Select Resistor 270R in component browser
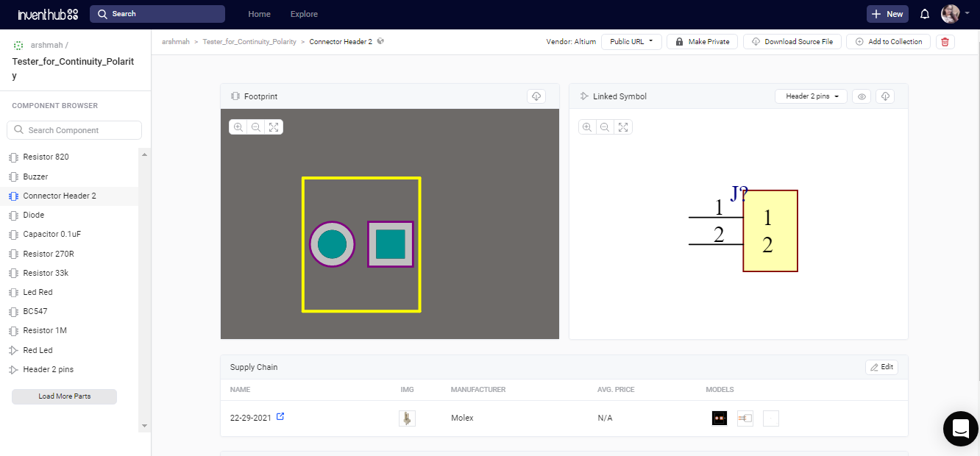This screenshot has height=456, width=980. pos(49,254)
